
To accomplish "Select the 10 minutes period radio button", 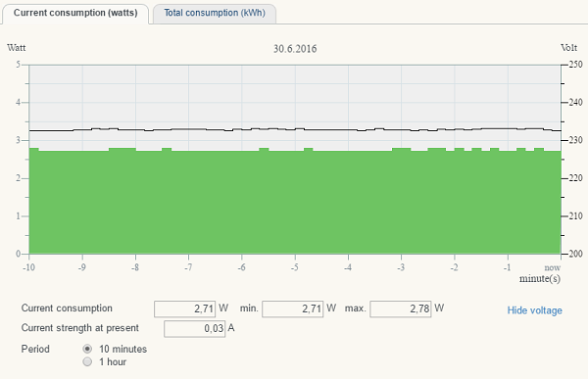I will point(87,349).
